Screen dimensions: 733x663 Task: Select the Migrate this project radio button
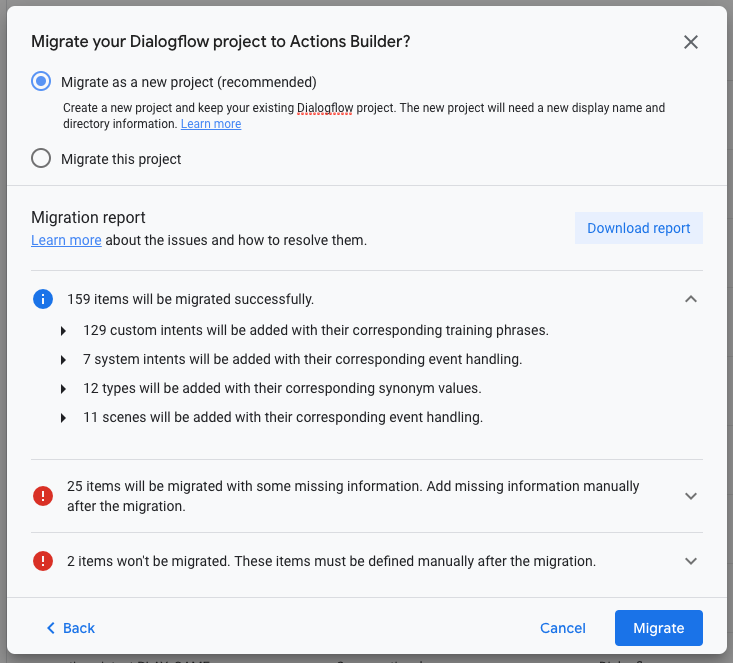coord(41,159)
